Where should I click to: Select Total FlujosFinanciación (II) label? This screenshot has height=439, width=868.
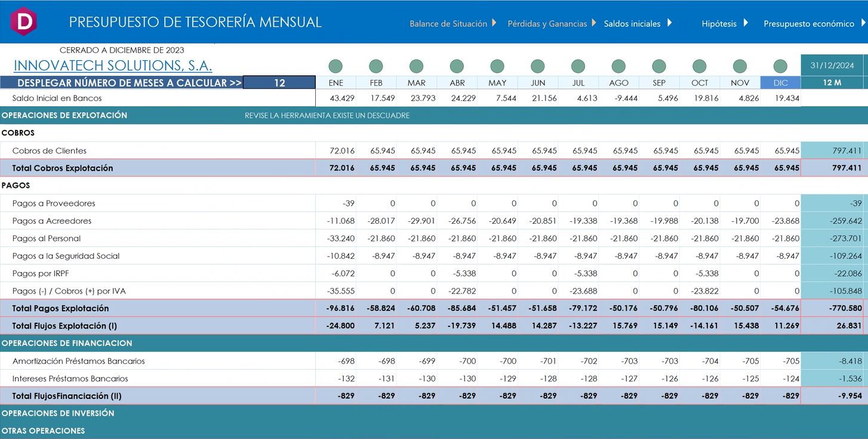pyautogui.click(x=67, y=396)
